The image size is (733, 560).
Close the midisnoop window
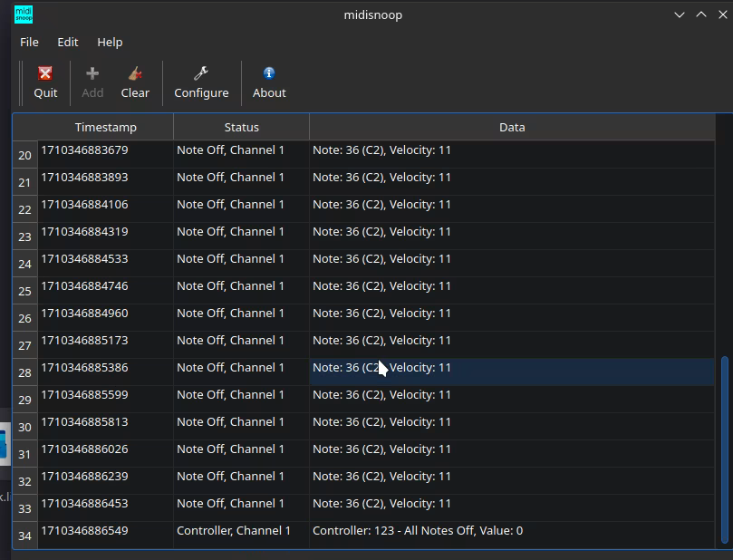tap(723, 15)
